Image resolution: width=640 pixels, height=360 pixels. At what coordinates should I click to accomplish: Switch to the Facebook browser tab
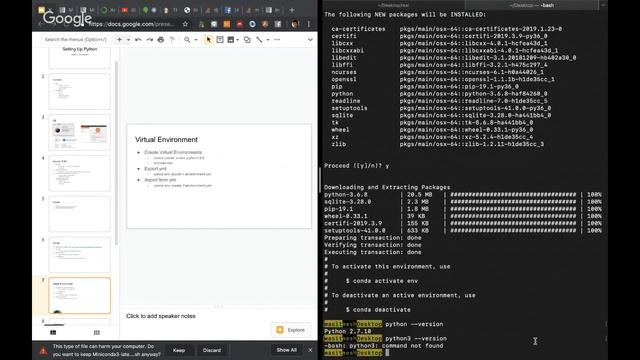231,10
